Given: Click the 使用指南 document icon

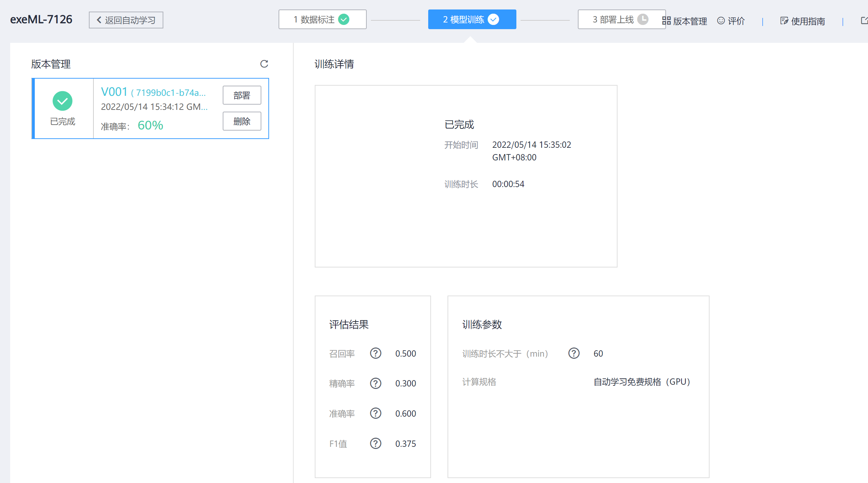Looking at the screenshot, I should tap(784, 21).
